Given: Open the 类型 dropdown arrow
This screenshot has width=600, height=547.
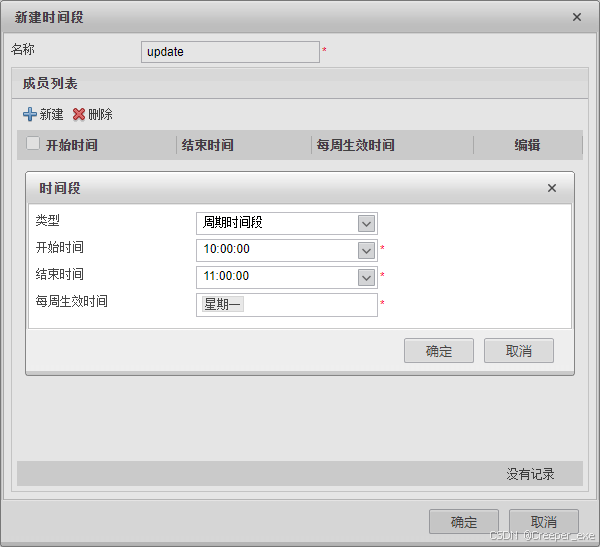Looking at the screenshot, I should (366, 224).
